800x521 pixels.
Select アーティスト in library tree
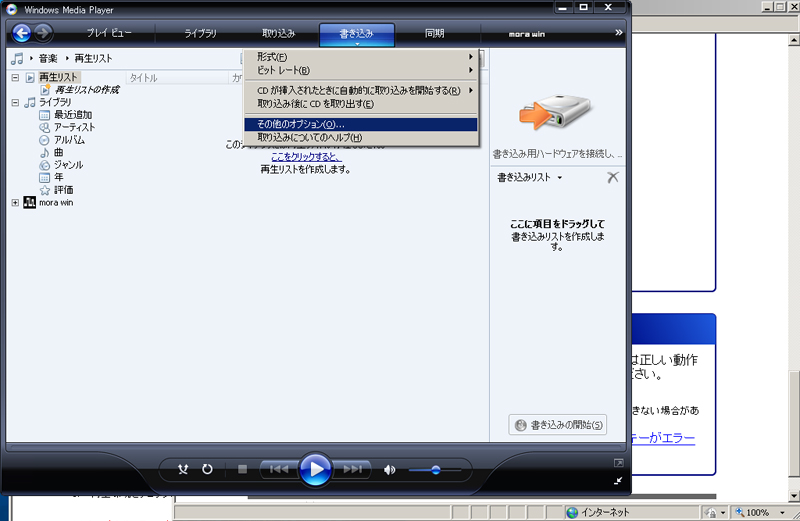(74, 127)
